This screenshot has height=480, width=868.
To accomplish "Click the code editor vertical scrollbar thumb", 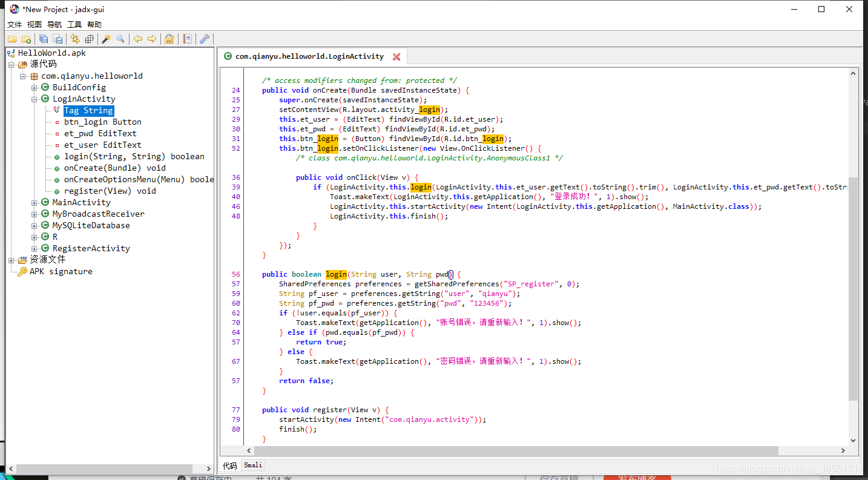I will [853, 289].
